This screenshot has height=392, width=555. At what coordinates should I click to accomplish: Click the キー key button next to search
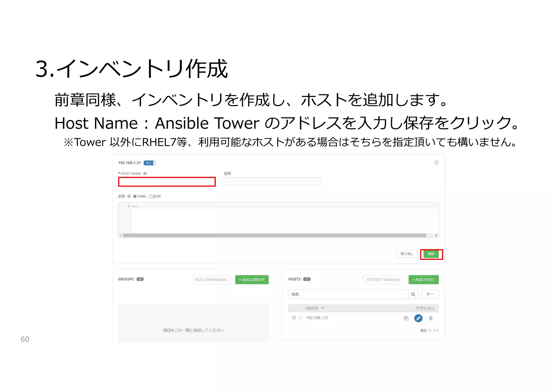[x=430, y=294]
